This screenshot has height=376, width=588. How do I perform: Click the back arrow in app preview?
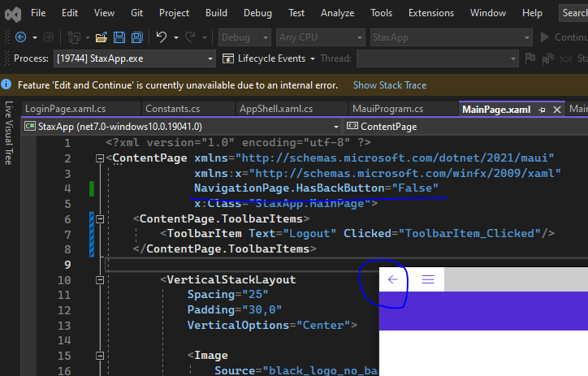click(392, 279)
